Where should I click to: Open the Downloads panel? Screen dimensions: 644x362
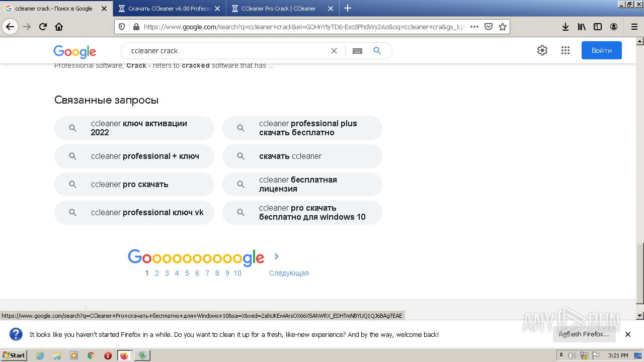[566, 27]
